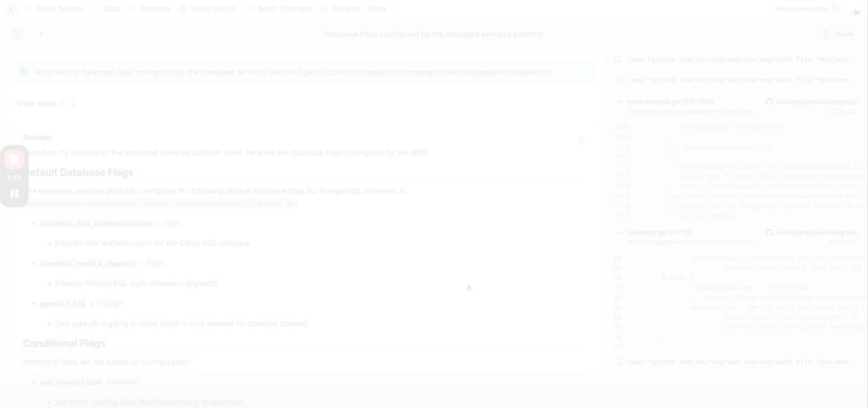Copy the answer using the copy icon
Screen dimensions: 868x408
click(581, 140)
